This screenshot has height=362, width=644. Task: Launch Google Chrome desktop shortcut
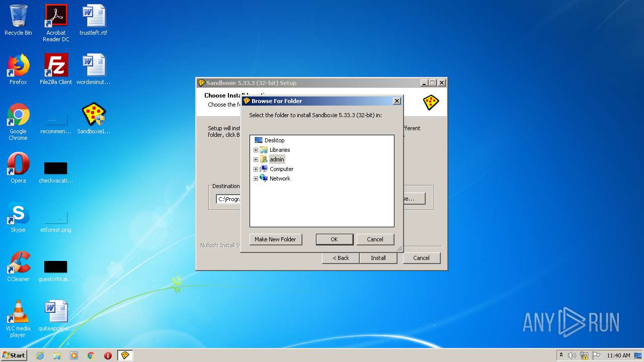(18, 122)
